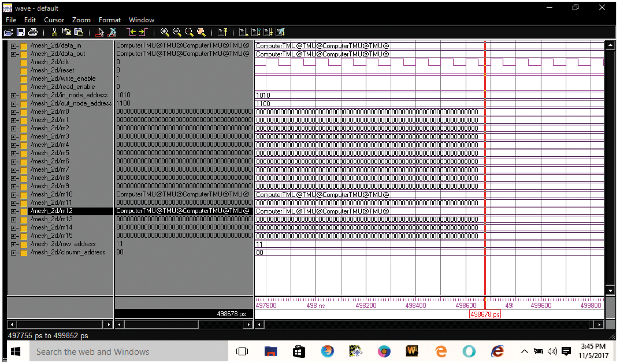Click the Delete Cursor toolbar icon
The image size is (618, 364).
click(x=113, y=32)
